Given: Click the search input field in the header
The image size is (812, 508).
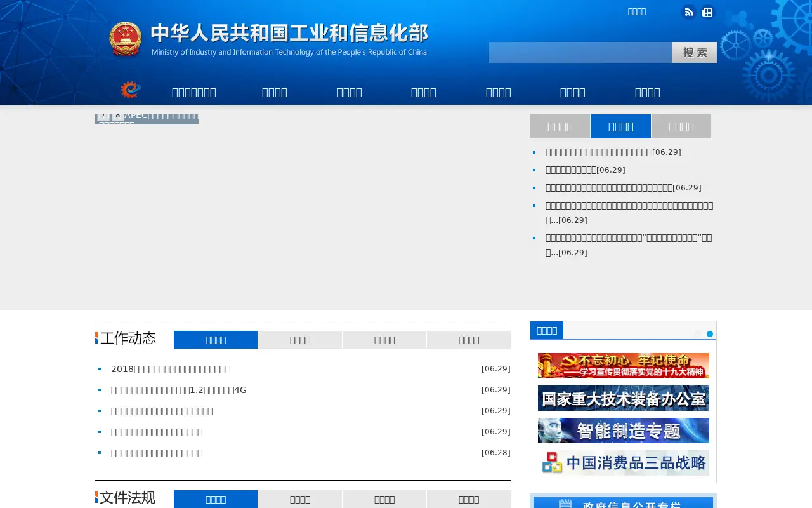Looking at the screenshot, I should point(580,52).
